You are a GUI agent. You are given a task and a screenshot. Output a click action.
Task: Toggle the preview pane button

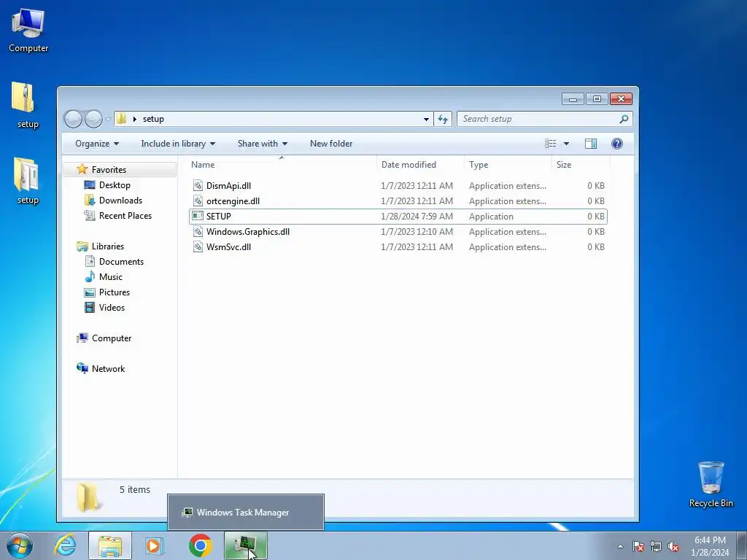[x=591, y=144]
